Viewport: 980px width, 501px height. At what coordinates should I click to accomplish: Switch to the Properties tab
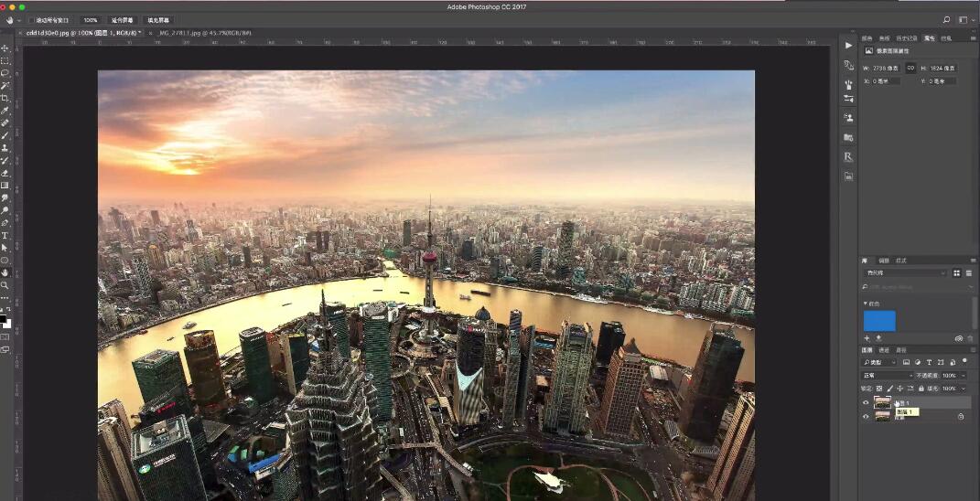click(x=930, y=38)
